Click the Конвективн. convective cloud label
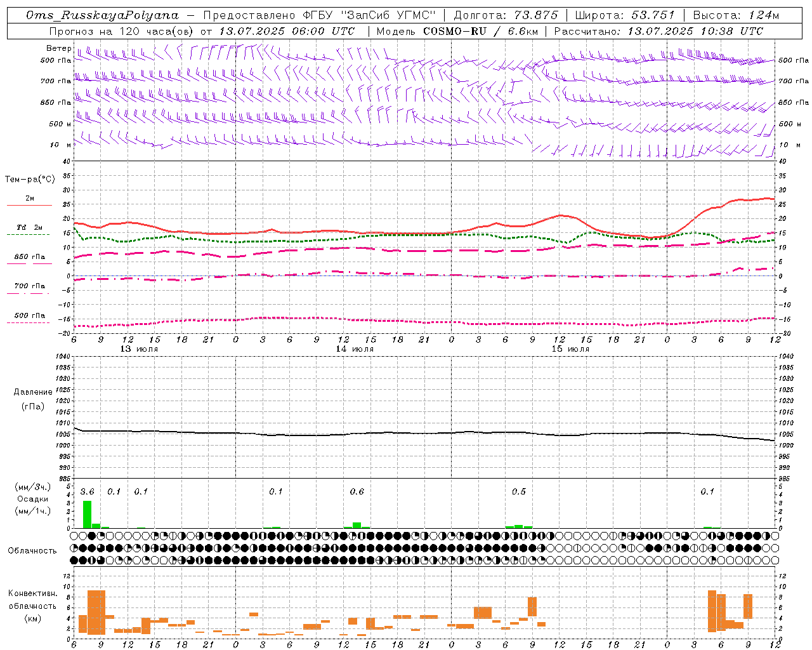812x650 pixels. tap(32, 594)
